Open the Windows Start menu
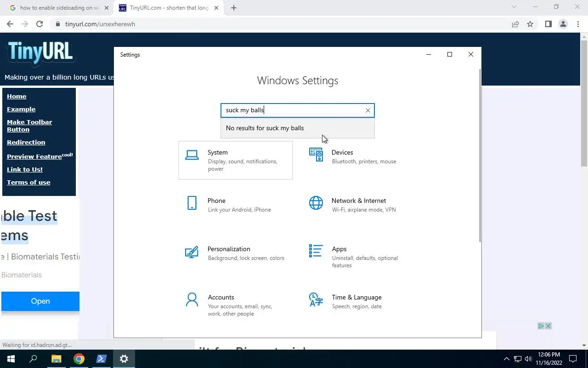Viewport: 588px width, 368px height. 11,359
